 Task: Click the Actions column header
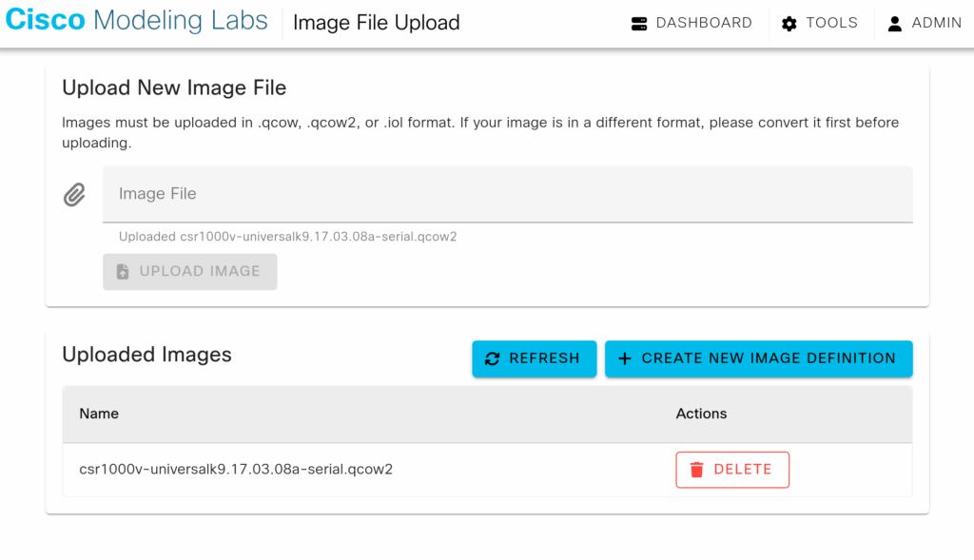(701, 414)
